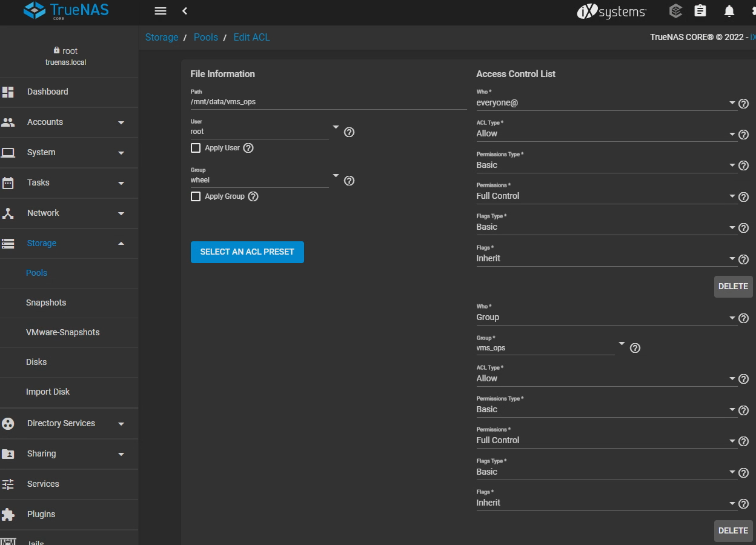756x545 pixels.
Task: Open help for vms_ops Group field
Action: tap(635, 348)
